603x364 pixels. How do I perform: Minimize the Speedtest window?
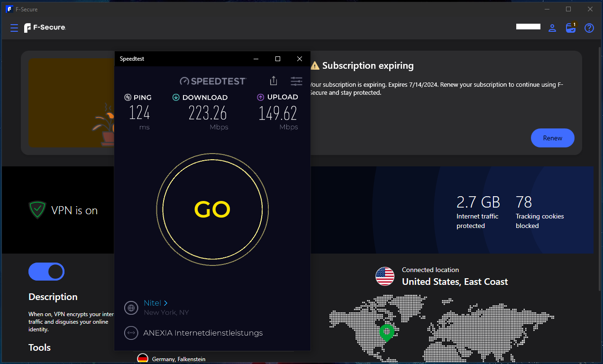coord(256,59)
